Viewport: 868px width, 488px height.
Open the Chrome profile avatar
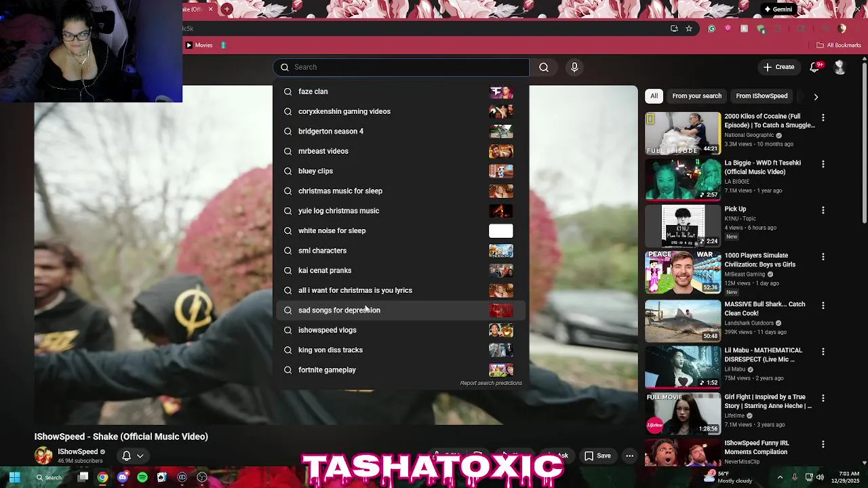[842, 28]
